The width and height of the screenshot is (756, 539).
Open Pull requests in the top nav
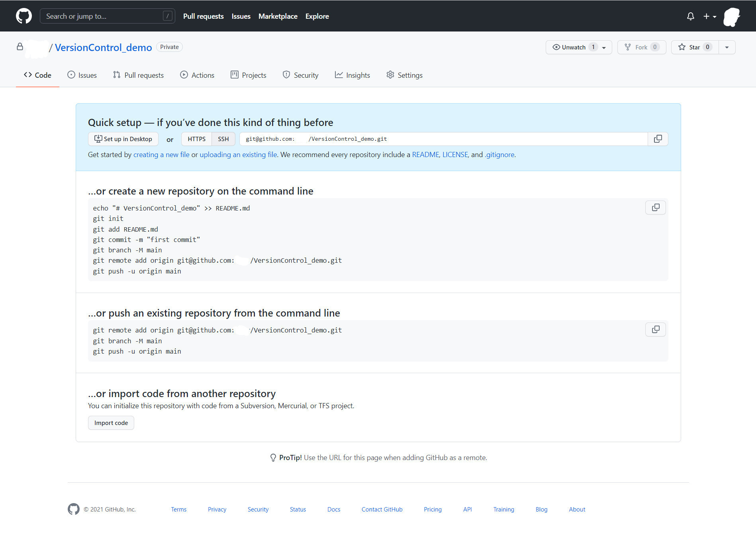203,16
